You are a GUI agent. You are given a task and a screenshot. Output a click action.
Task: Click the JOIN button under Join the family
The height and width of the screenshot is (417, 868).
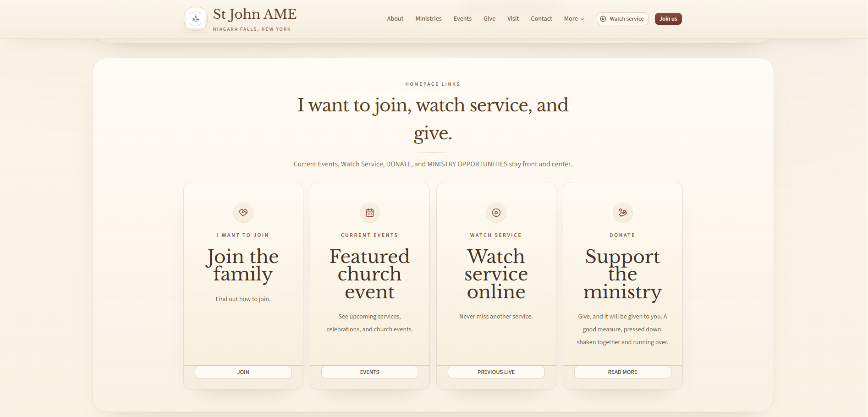point(243,372)
